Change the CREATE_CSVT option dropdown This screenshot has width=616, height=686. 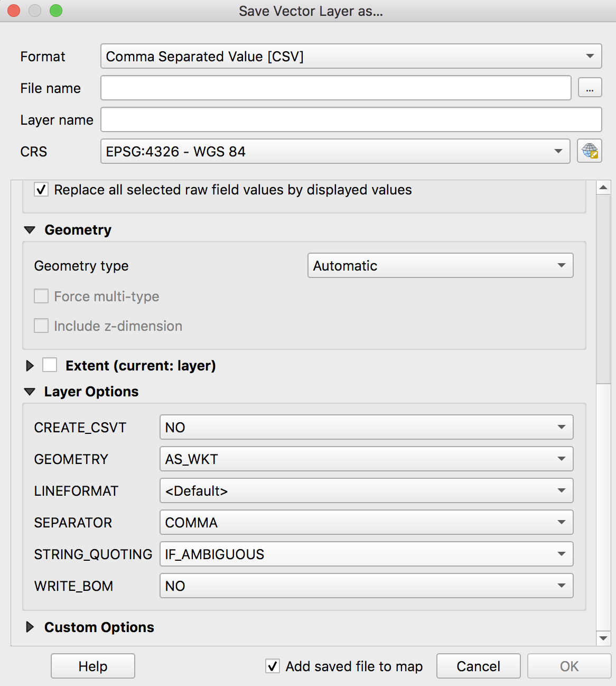[366, 428]
